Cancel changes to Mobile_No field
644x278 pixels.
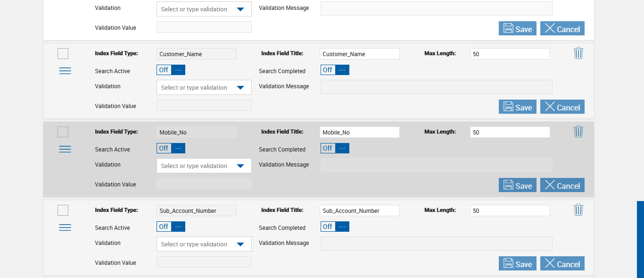(x=562, y=185)
